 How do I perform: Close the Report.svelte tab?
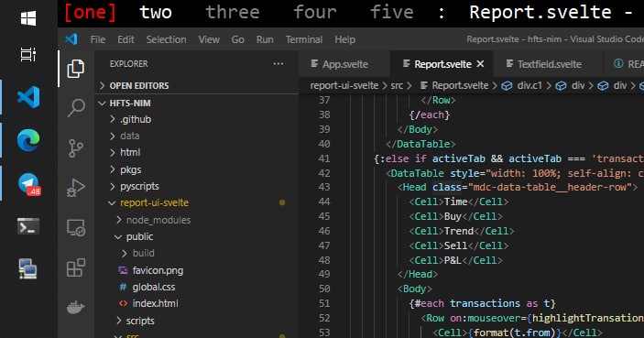point(480,64)
